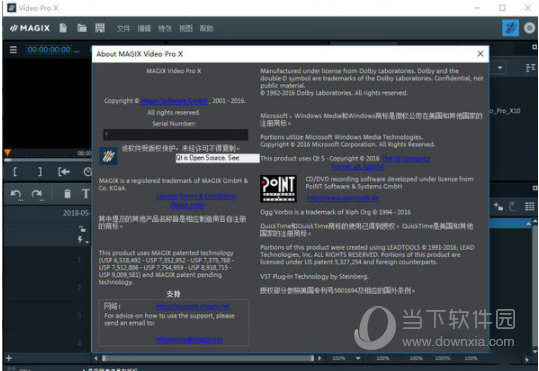Collapse the highlighted blue row arrow
Viewport: 539px width, 371px height.
click(x=528, y=223)
